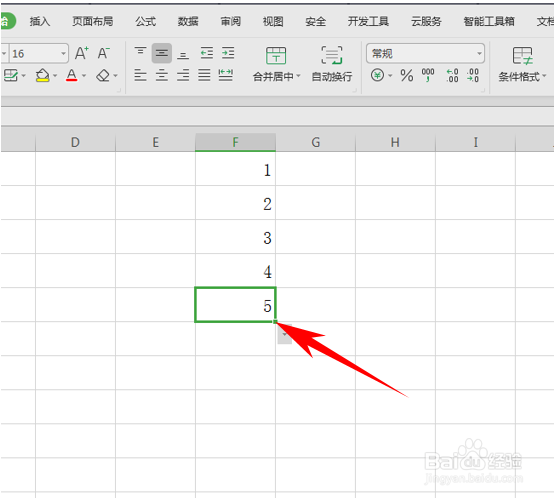This screenshot has width=554, height=498.
Task: Increase decimal places
Action: pyautogui.click(x=452, y=75)
